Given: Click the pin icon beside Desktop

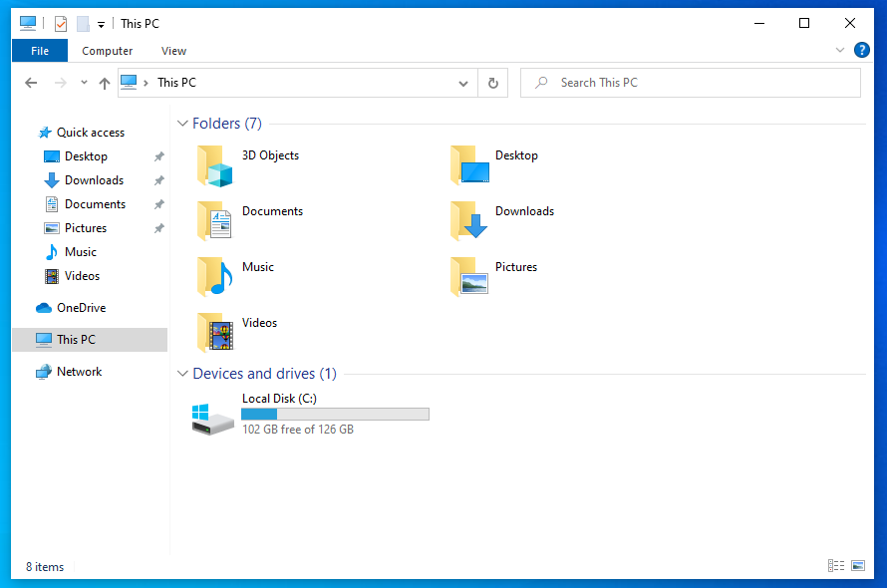Looking at the screenshot, I should click(x=158, y=156).
